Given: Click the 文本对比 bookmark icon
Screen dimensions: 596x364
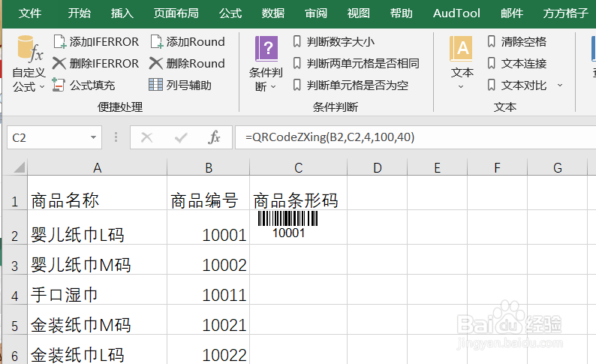Looking at the screenshot, I should 491,85.
